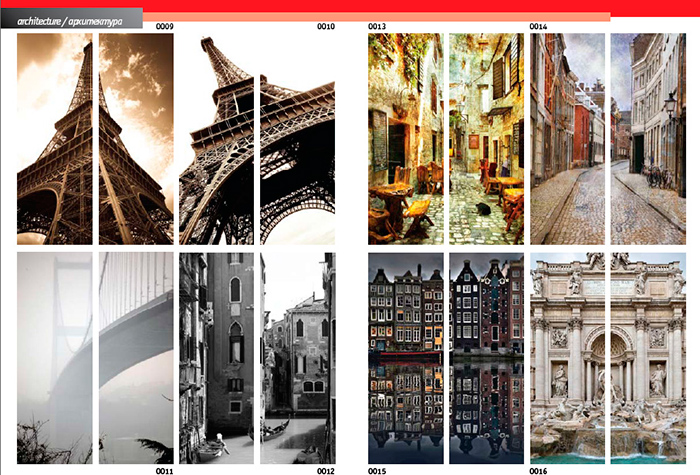700x475 pixels.
Task: Click the code number 0010
Action: 326,26
